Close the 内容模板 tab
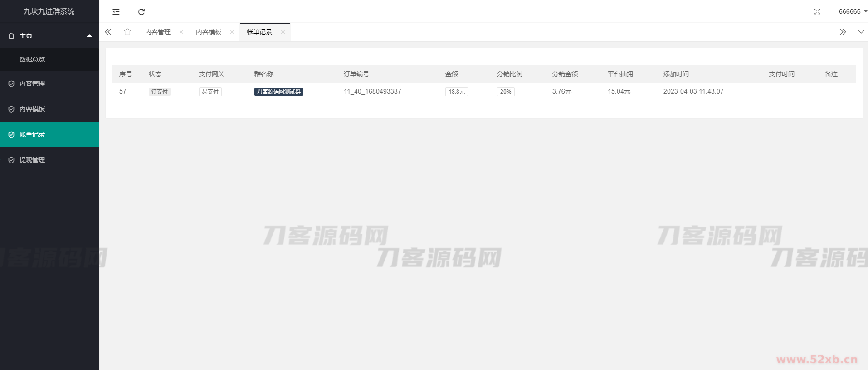This screenshot has height=370, width=868. click(232, 32)
